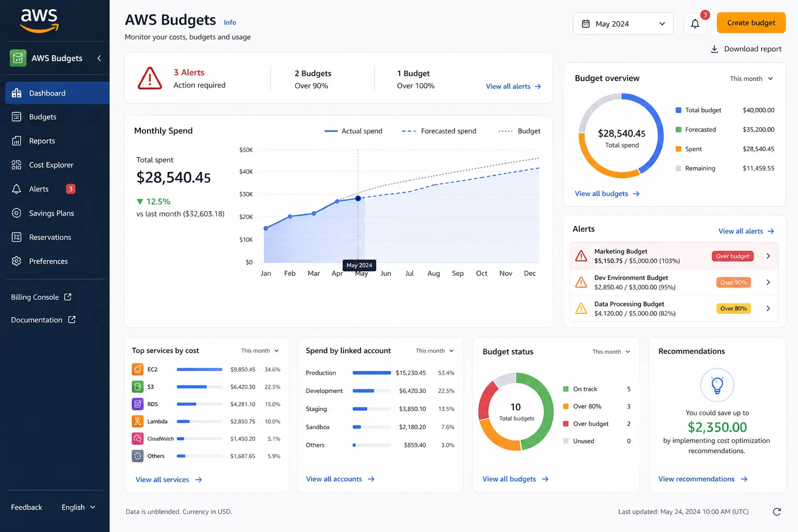Click the Staging account spend bar
Image resolution: width=798 pixels, height=532 pixels.
pos(372,409)
